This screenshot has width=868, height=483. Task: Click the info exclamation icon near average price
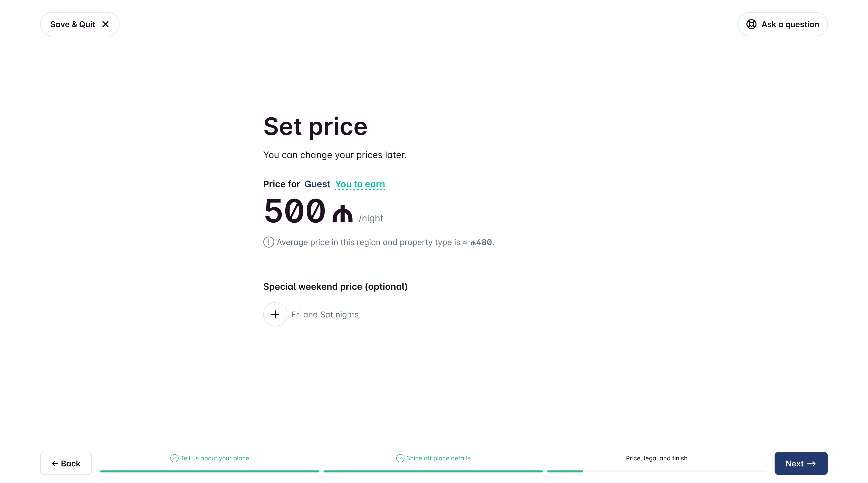click(268, 242)
